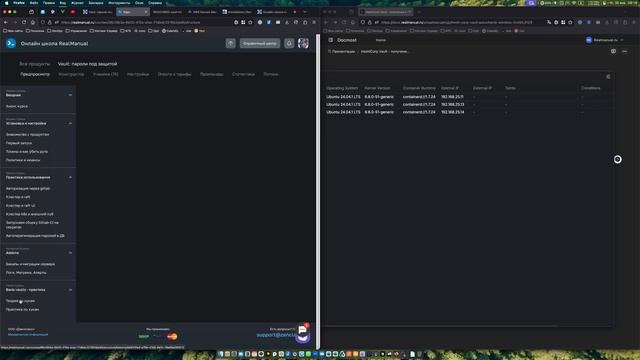640x360 pixels.
Task: Click the Mastercard payment logo
Action: point(172,337)
